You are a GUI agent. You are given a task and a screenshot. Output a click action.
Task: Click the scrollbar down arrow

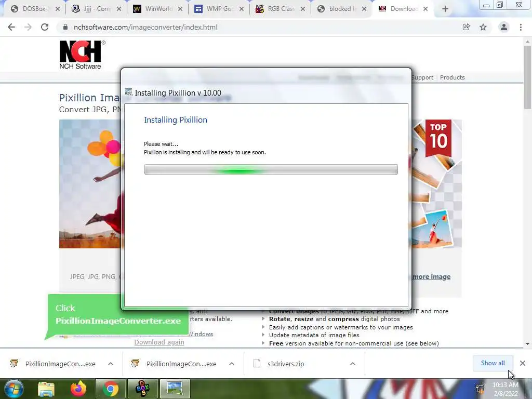tap(527, 344)
